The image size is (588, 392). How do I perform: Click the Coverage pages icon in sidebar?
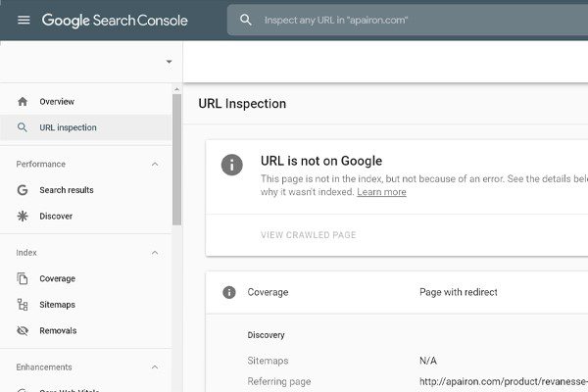coord(23,278)
